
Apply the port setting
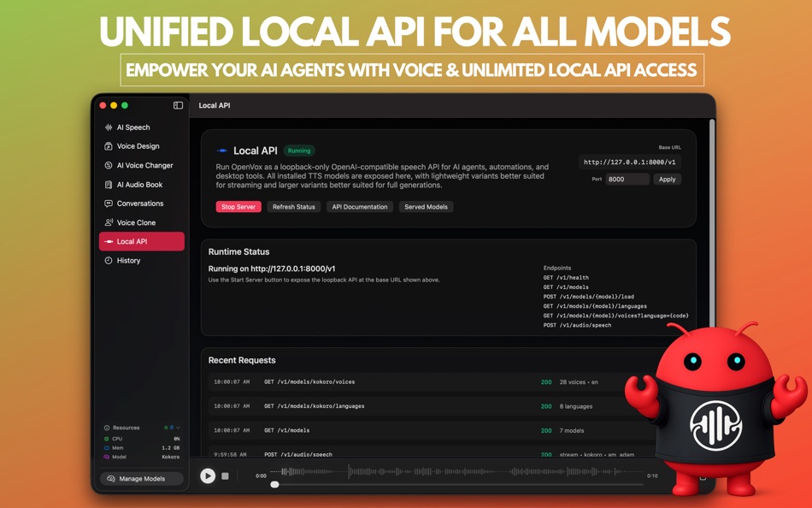tap(667, 180)
